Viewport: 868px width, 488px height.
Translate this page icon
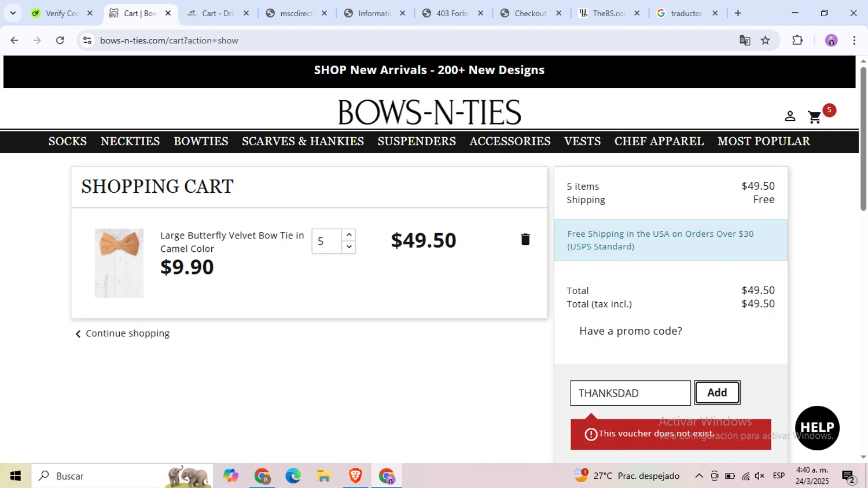(745, 41)
